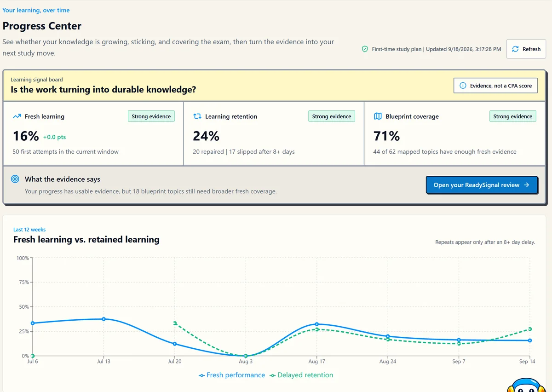The height and width of the screenshot is (392, 552).
Task: Toggle the Fresh performance legend entry
Action: 232,375
